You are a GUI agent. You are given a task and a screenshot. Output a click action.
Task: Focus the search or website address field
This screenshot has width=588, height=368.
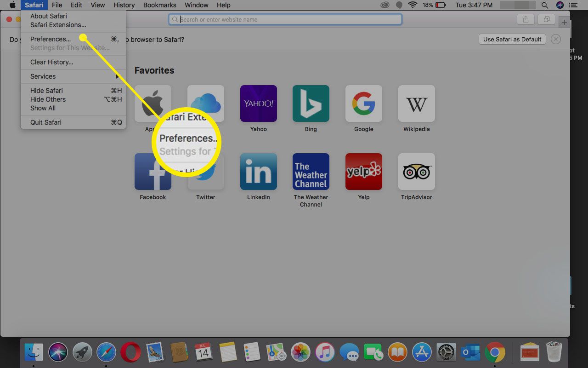click(285, 19)
